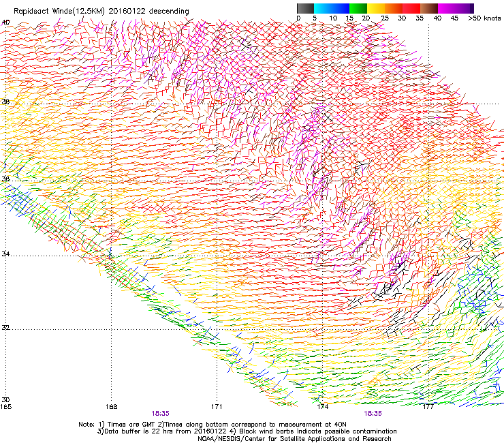Click the latitude '40' label at top left
Viewport: 504px width, 443px height.
click(5, 22)
